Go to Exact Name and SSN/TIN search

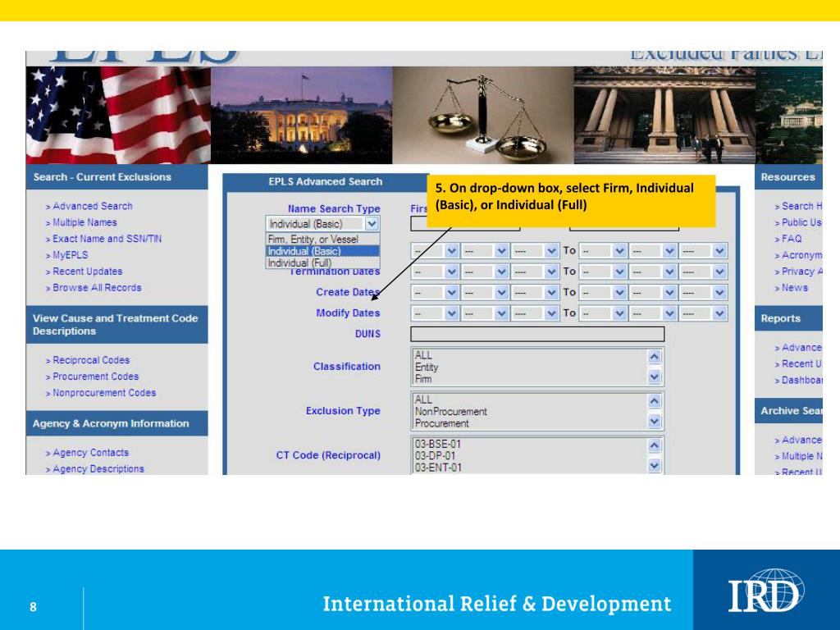point(107,239)
